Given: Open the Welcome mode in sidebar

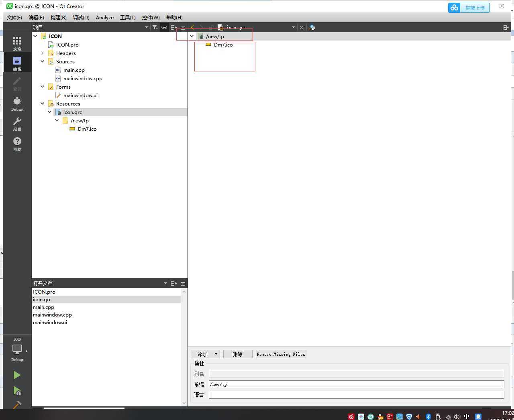Looking at the screenshot, I should 17,43.
